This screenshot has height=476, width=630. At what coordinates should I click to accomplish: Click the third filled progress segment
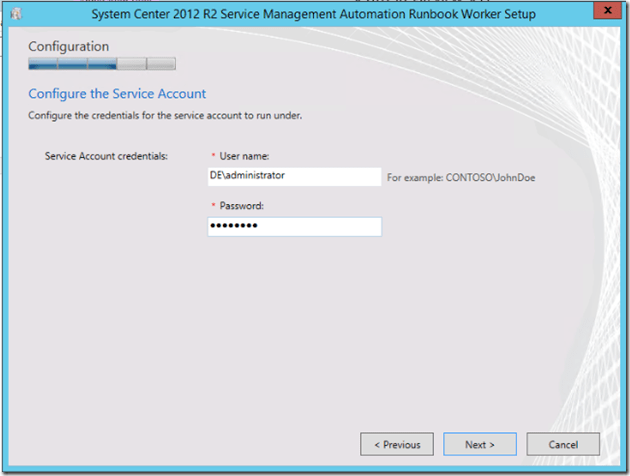point(102,64)
